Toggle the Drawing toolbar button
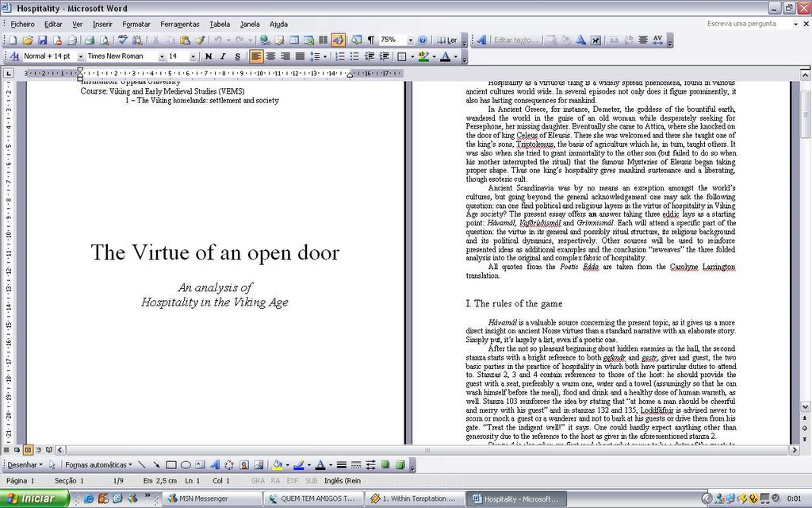 [338, 40]
